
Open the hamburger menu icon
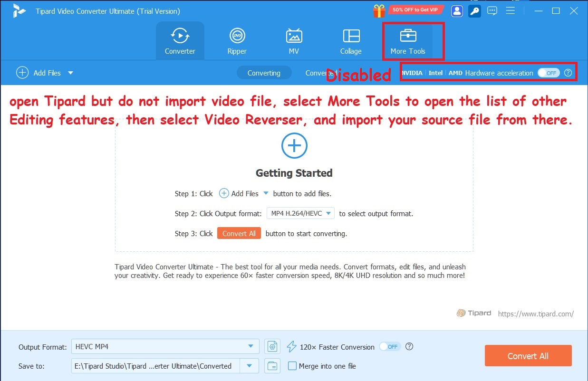511,10
